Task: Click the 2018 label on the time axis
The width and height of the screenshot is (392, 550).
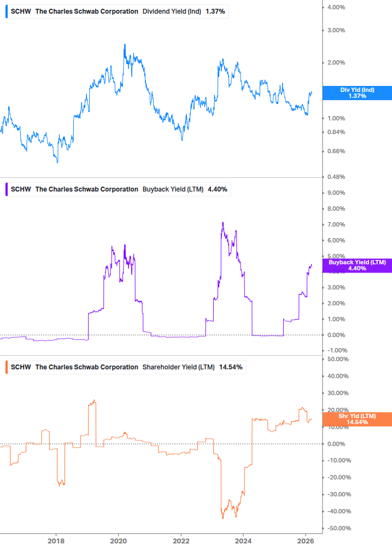Action: [x=56, y=541]
